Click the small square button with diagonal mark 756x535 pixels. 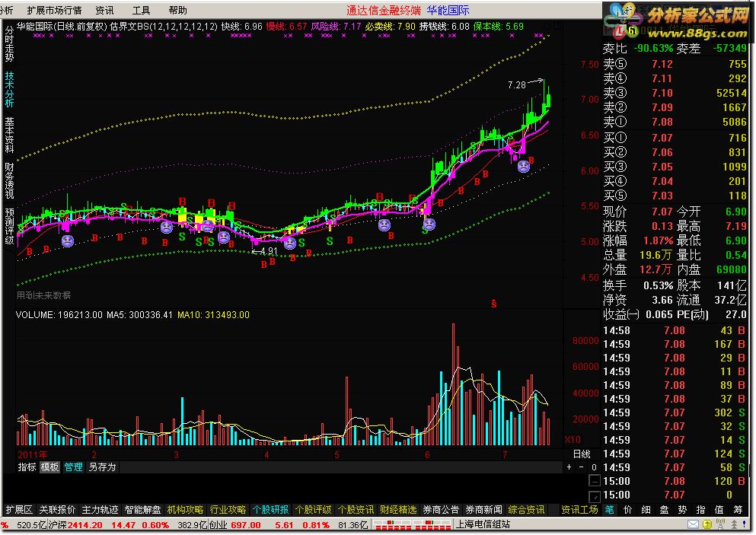tap(595, 496)
